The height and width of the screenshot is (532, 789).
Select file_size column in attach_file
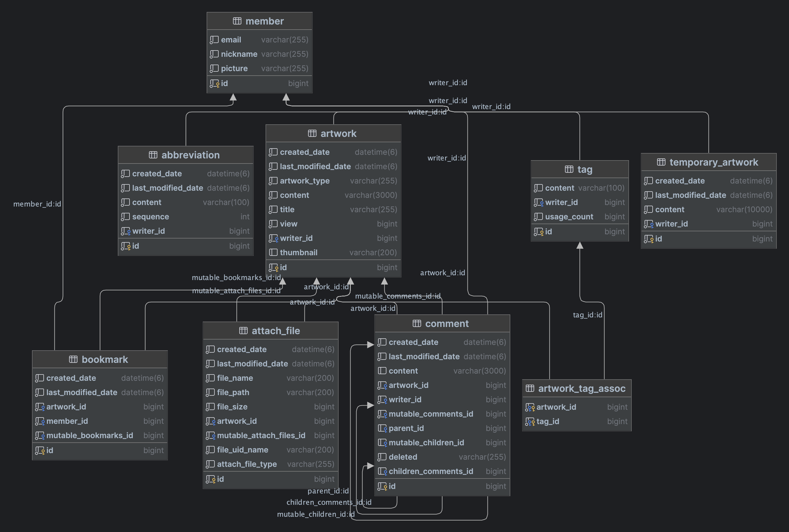pyautogui.click(x=271, y=406)
